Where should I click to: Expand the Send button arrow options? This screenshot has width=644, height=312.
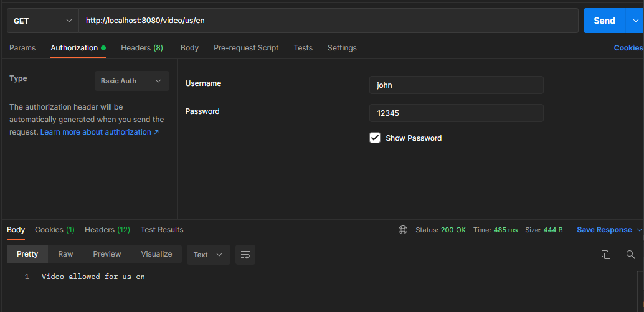tap(634, 21)
